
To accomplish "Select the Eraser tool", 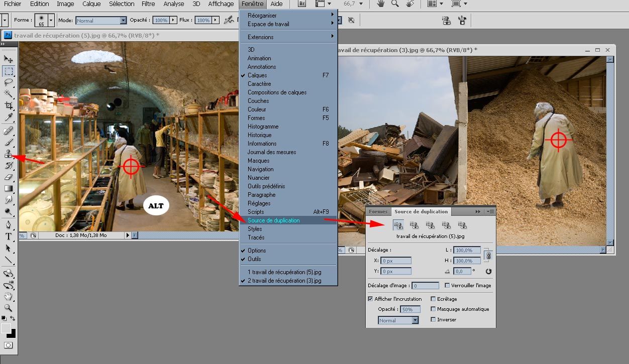I will coord(9,177).
